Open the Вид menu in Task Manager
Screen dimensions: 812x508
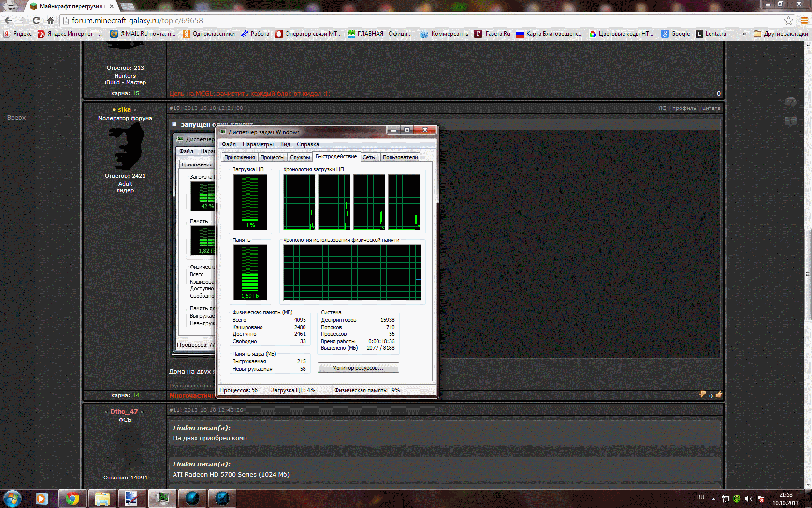tap(285, 144)
